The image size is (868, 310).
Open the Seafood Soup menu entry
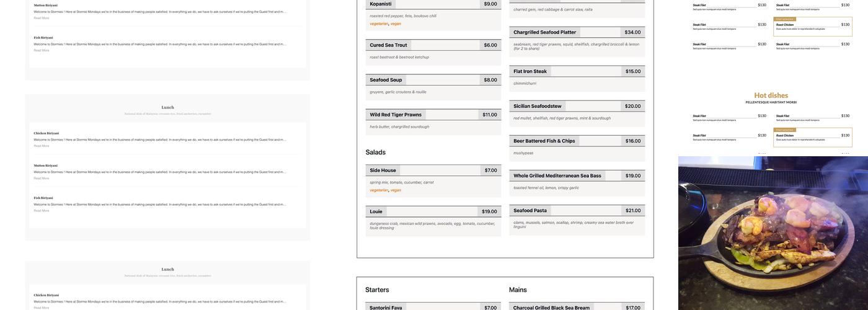(x=386, y=80)
